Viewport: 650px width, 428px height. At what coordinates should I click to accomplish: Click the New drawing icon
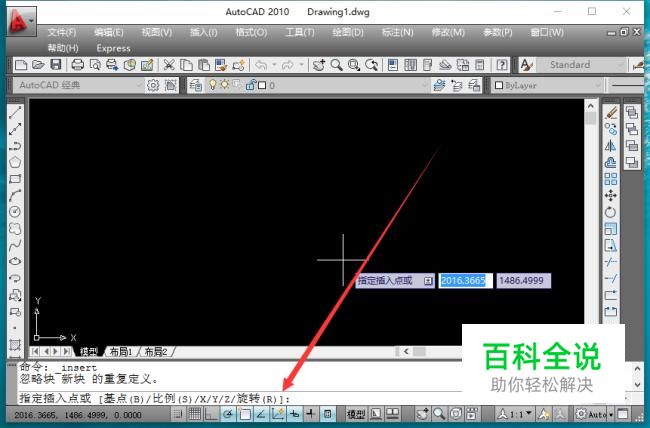[21, 65]
